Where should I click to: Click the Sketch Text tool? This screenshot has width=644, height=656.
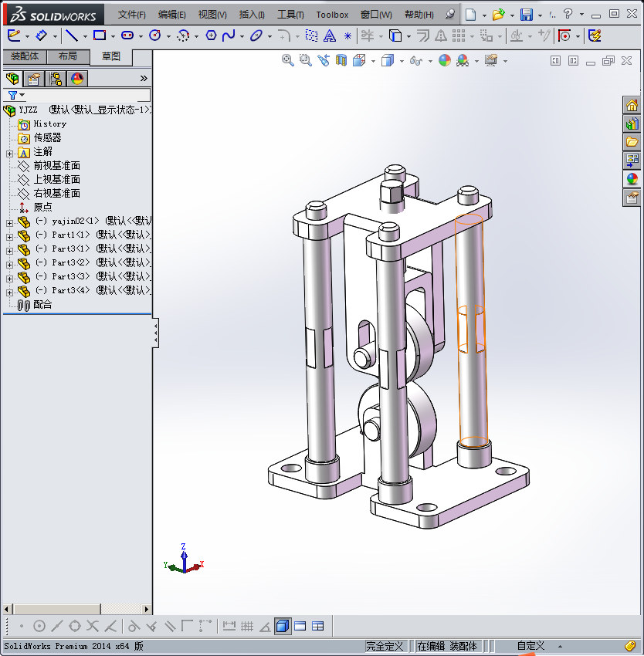330,36
